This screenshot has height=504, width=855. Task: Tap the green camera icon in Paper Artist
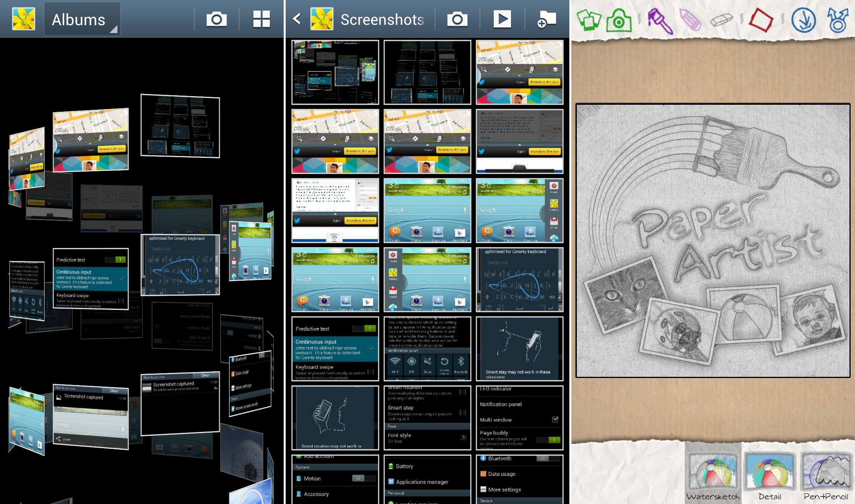(x=619, y=20)
